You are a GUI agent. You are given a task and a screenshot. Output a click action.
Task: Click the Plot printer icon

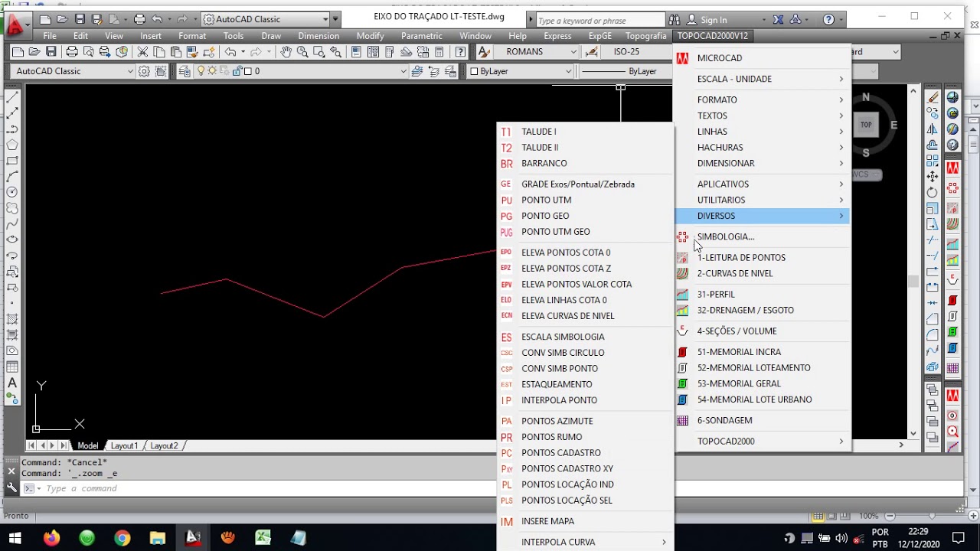[71, 51]
